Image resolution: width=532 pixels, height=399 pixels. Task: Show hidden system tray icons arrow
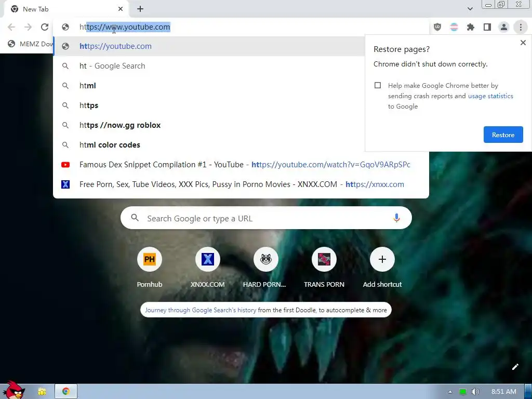tap(450, 392)
